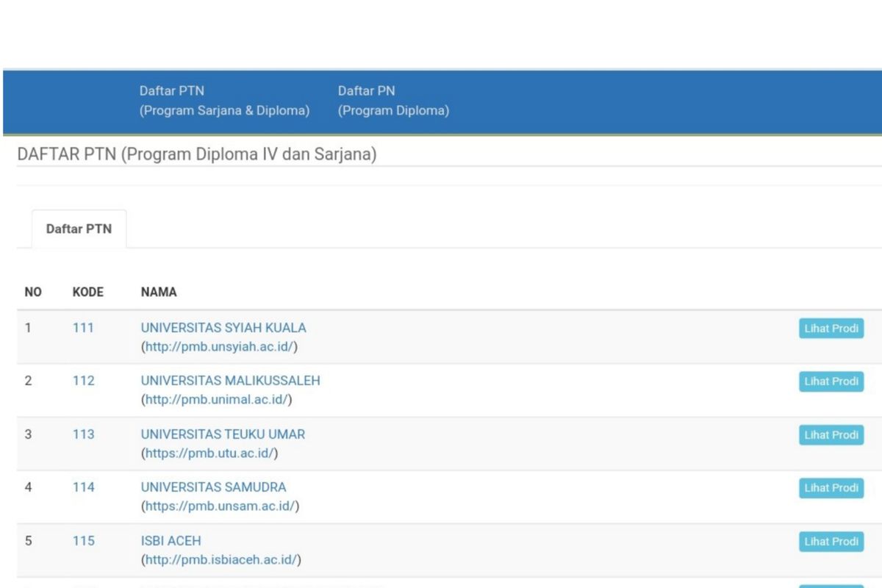Click the code 111 link
Screen dimensions: 882x588
click(83, 328)
